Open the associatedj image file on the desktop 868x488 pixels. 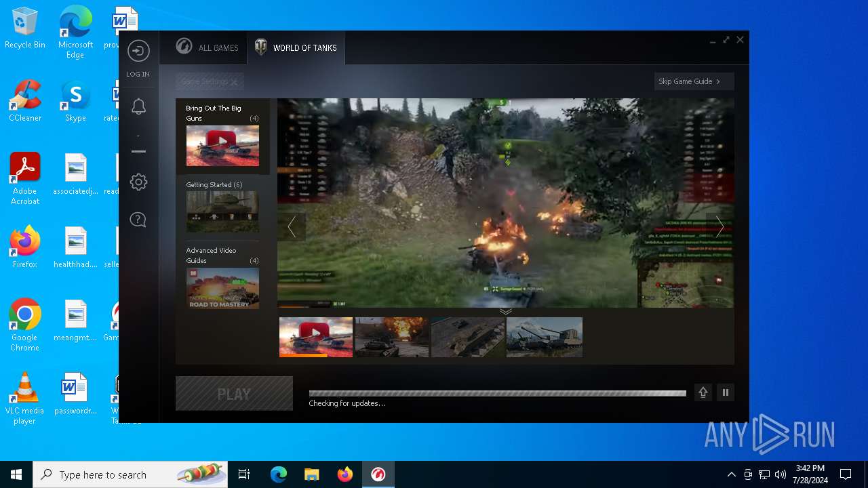[75, 174]
